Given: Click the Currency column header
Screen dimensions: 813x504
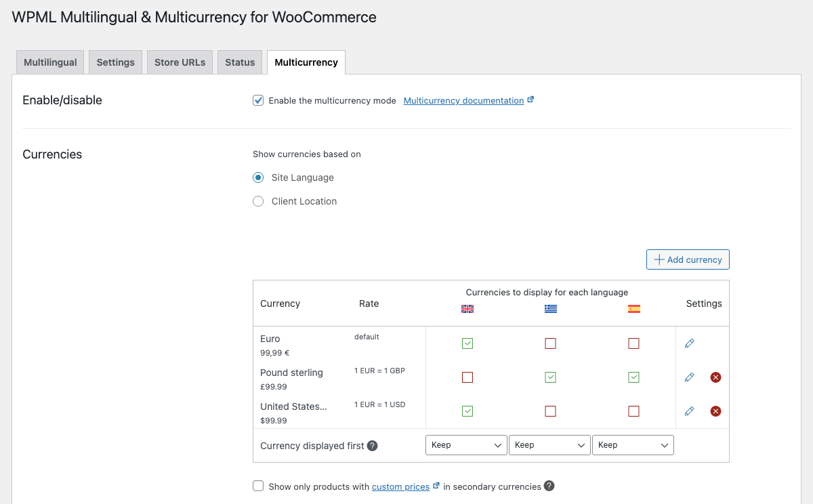Looking at the screenshot, I should pyautogui.click(x=280, y=303).
